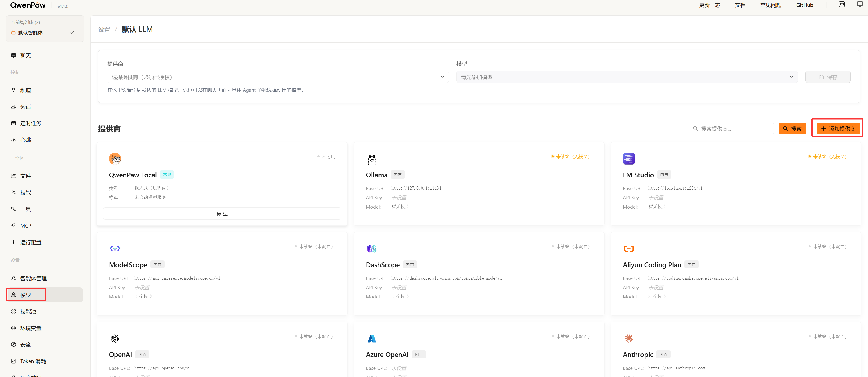Click the orange 搜索 button
The width and height of the screenshot is (868, 377).
[x=792, y=129]
